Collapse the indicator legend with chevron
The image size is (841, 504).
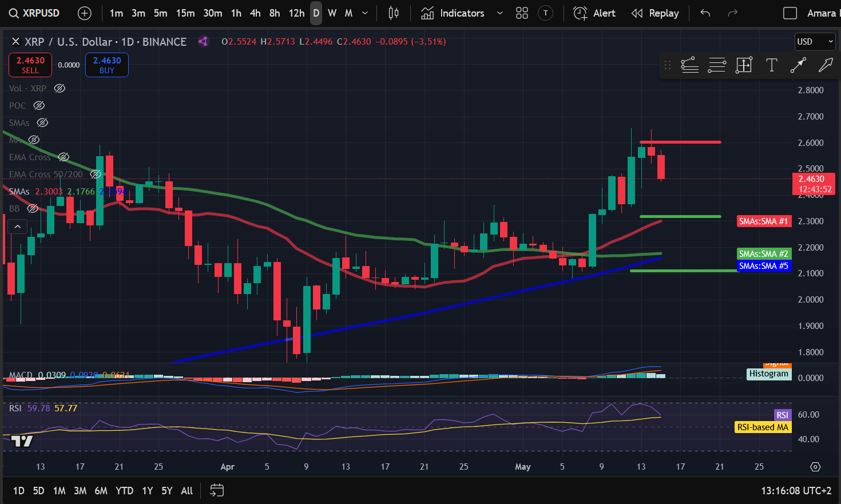point(18,227)
